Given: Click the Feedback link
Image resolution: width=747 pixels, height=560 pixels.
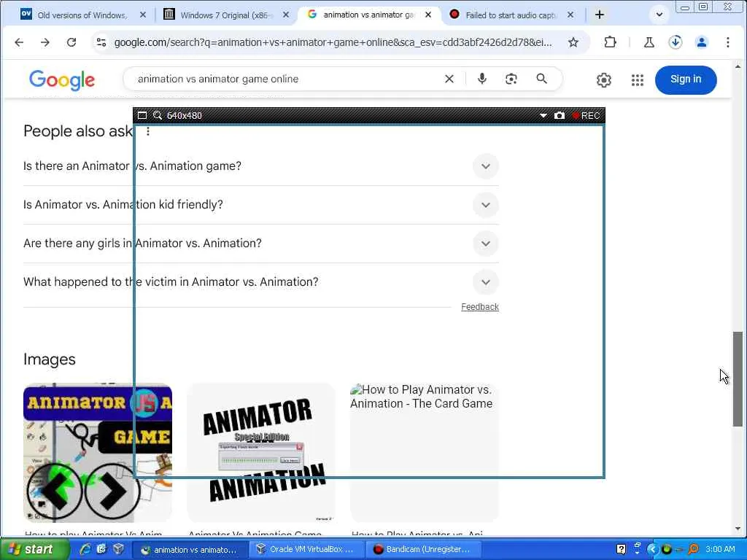Looking at the screenshot, I should click(x=480, y=307).
